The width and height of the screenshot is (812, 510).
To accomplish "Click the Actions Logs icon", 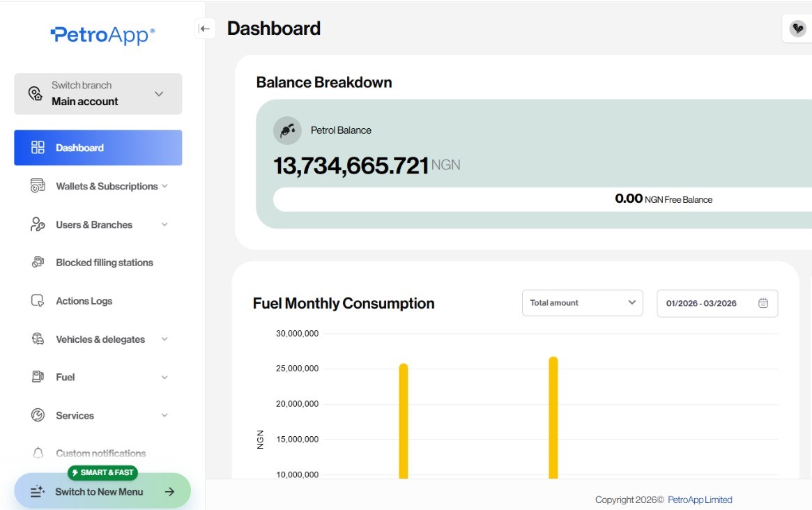I will coord(38,301).
